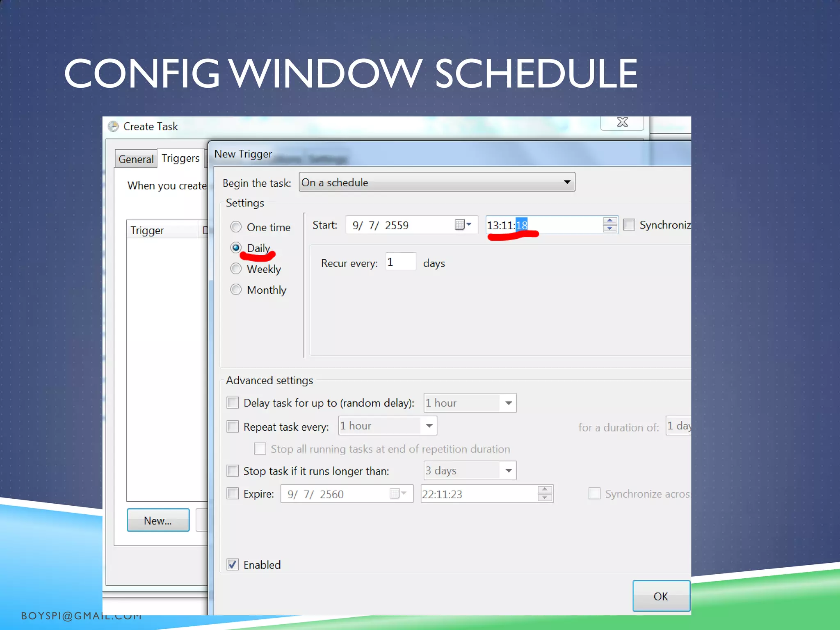Decrease start time with down spinner arrow

(610, 229)
